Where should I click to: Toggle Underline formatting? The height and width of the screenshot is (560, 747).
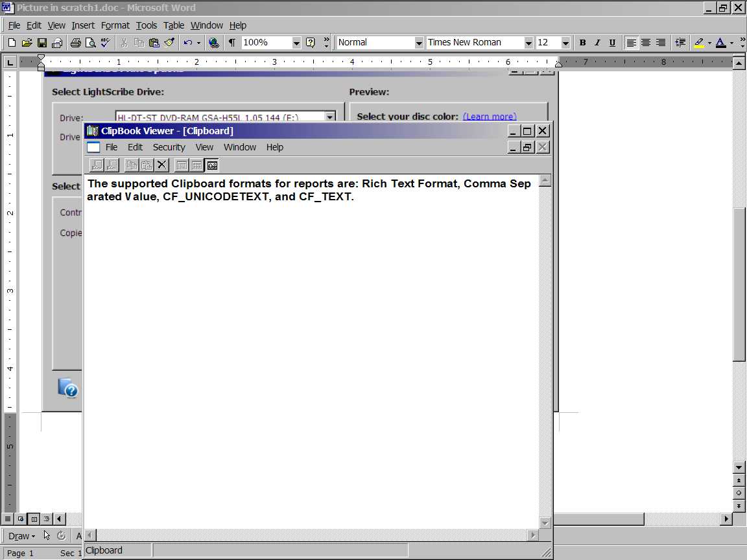point(612,43)
